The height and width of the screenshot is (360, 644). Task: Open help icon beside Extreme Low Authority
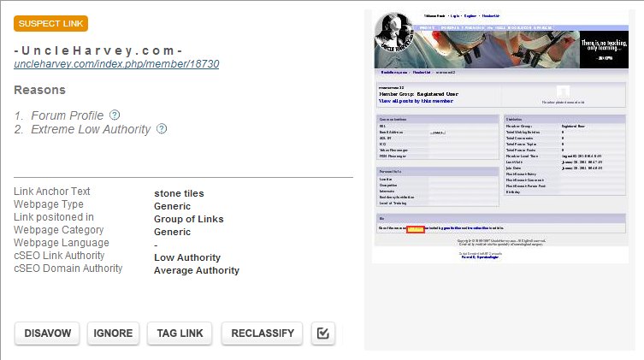coord(162,129)
